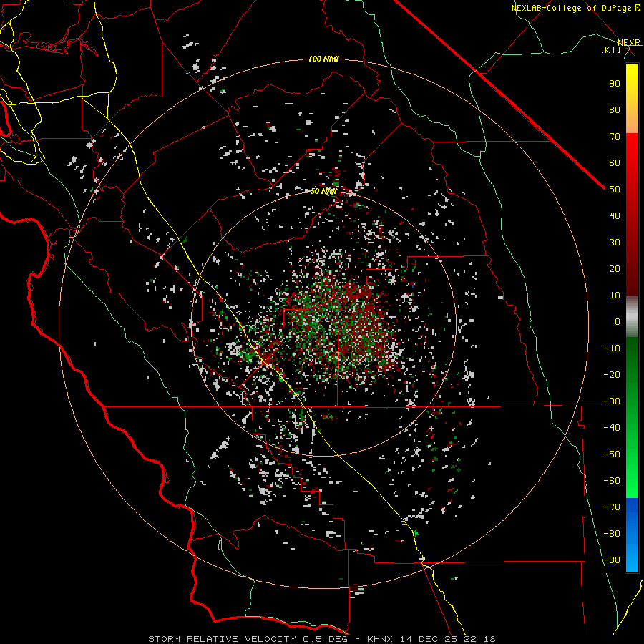The width and height of the screenshot is (644, 644).
Task: Click the NEXLAB-College of DuPage header text
Action: 576,8
